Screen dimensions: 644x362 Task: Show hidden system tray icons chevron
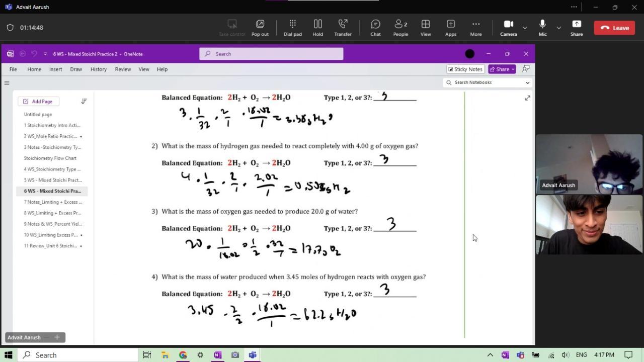tap(490, 355)
